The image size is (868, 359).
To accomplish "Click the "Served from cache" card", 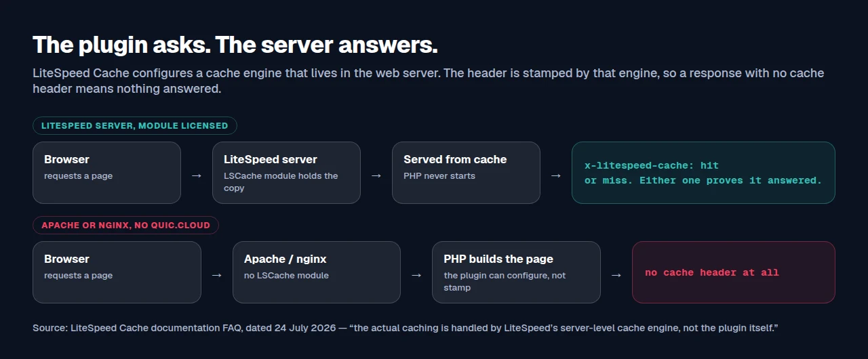I will pos(466,173).
